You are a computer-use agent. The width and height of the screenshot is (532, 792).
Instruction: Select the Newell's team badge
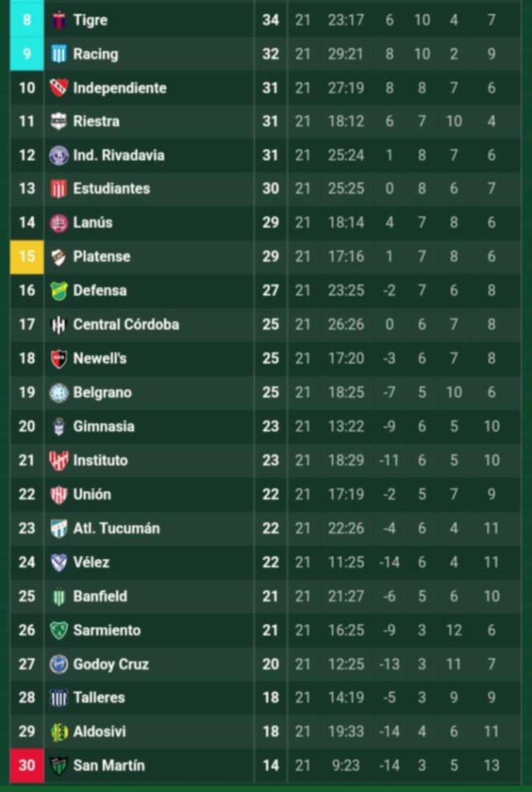pyautogui.click(x=59, y=359)
